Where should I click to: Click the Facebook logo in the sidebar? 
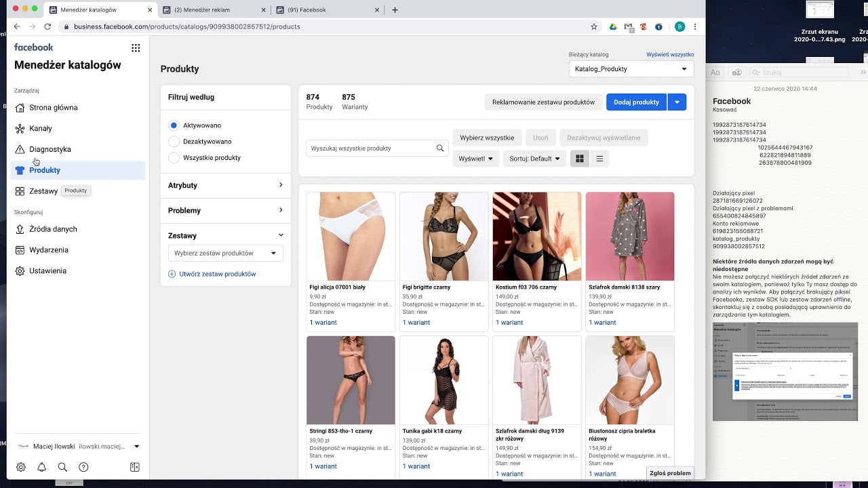(x=34, y=47)
